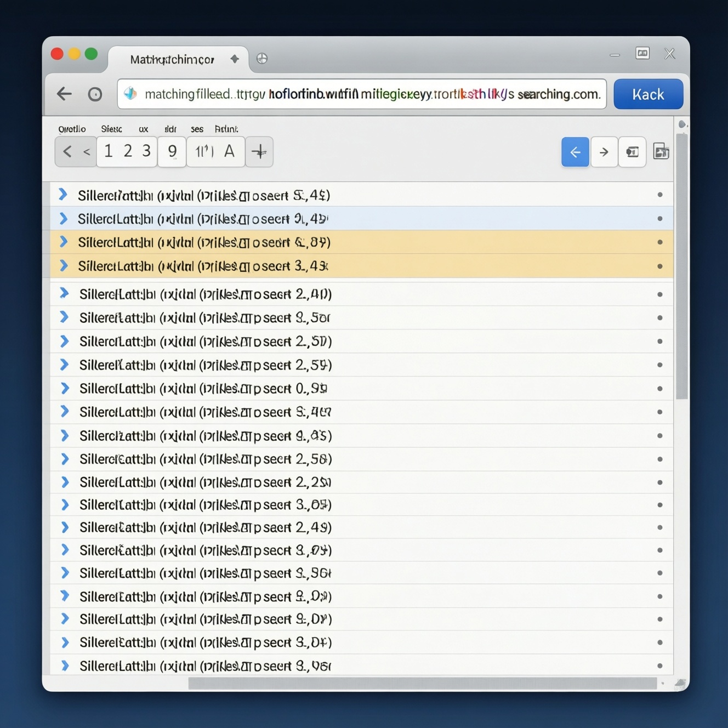The height and width of the screenshot is (728, 728).
Task: Select the row text ending in 2,49)
Action: click(x=206, y=527)
